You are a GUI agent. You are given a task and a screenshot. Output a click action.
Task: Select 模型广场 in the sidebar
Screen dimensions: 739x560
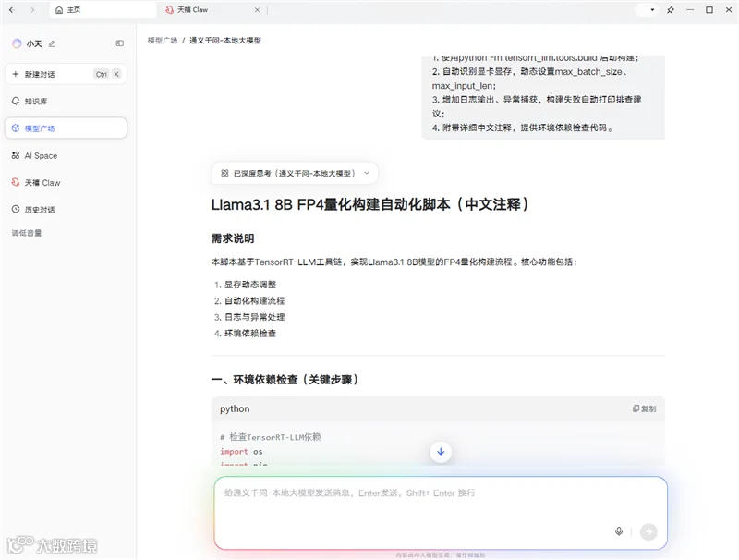[66, 128]
